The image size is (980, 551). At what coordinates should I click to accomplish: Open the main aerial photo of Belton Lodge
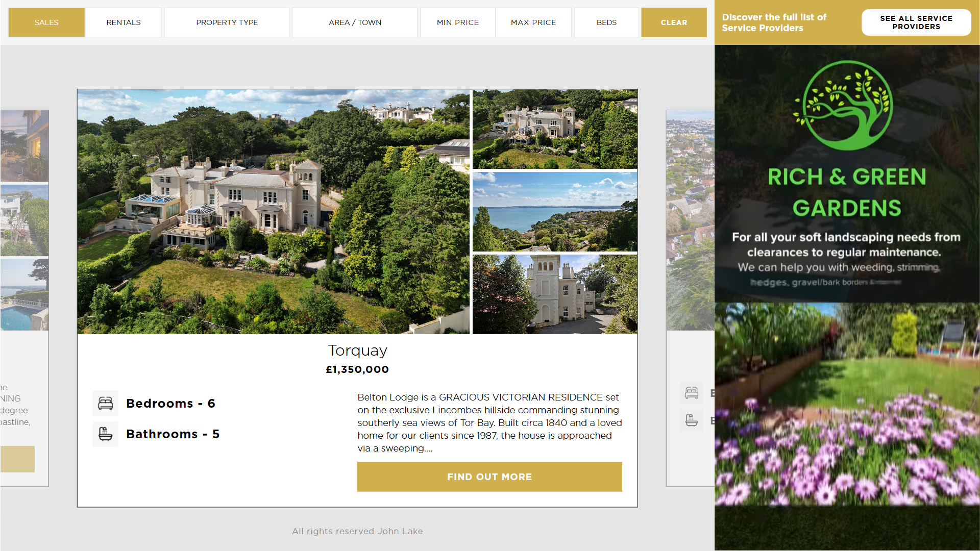tap(274, 212)
